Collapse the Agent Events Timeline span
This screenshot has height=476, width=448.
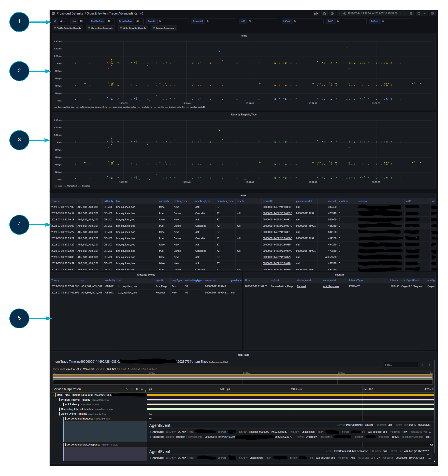[58, 414]
